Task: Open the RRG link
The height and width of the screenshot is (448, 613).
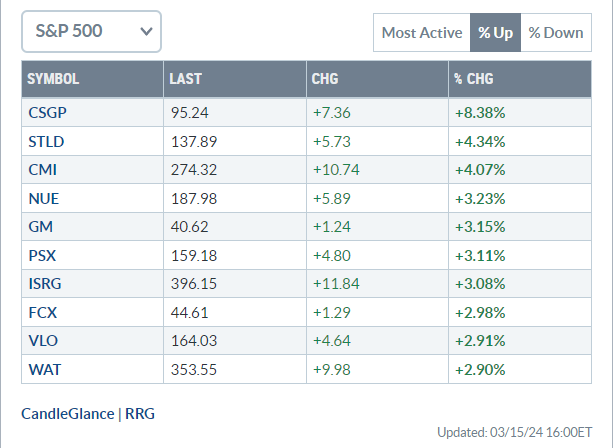Action: [x=139, y=413]
